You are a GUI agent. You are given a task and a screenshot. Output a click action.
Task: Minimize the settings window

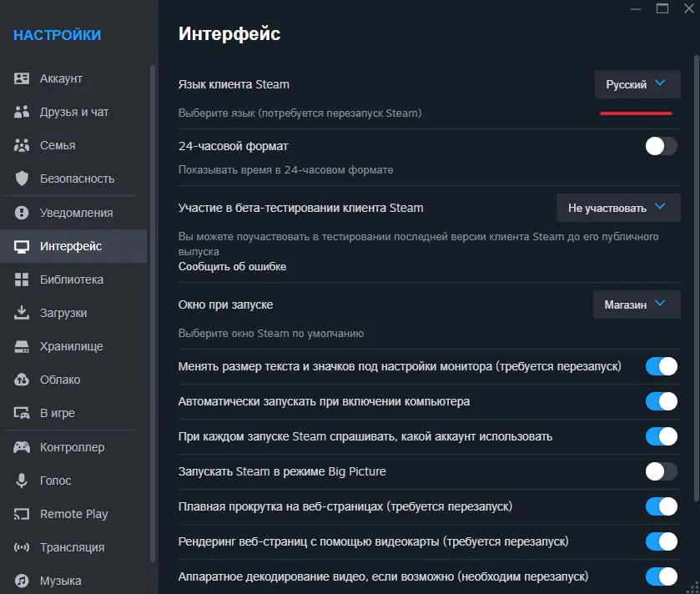pyautogui.click(x=636, y=9)
